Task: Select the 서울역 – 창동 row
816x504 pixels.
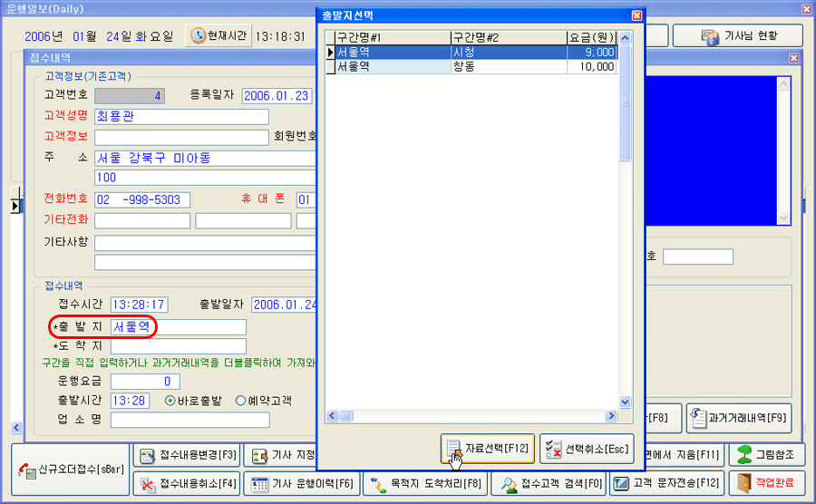Action: click(x=471, y=66)
